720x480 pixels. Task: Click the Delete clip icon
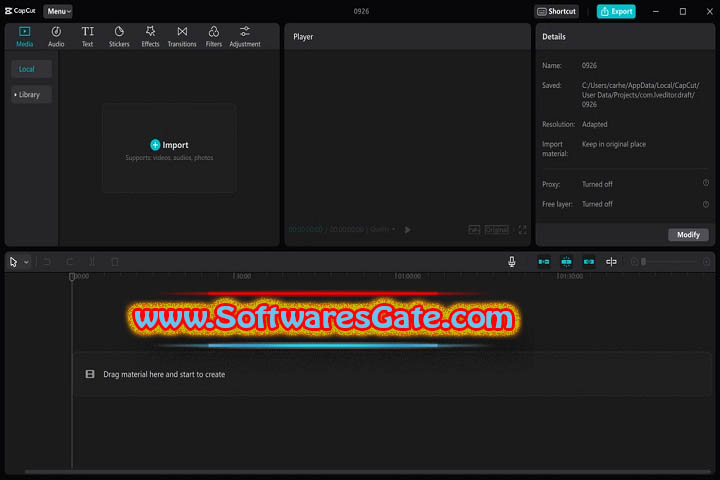pyautogui.click(x=115, y=262)
